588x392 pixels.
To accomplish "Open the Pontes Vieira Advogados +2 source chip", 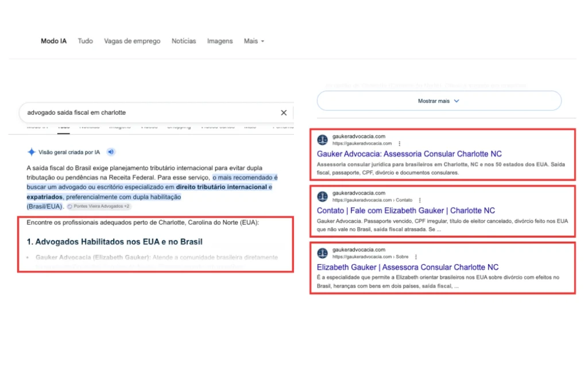I will 99,206.
